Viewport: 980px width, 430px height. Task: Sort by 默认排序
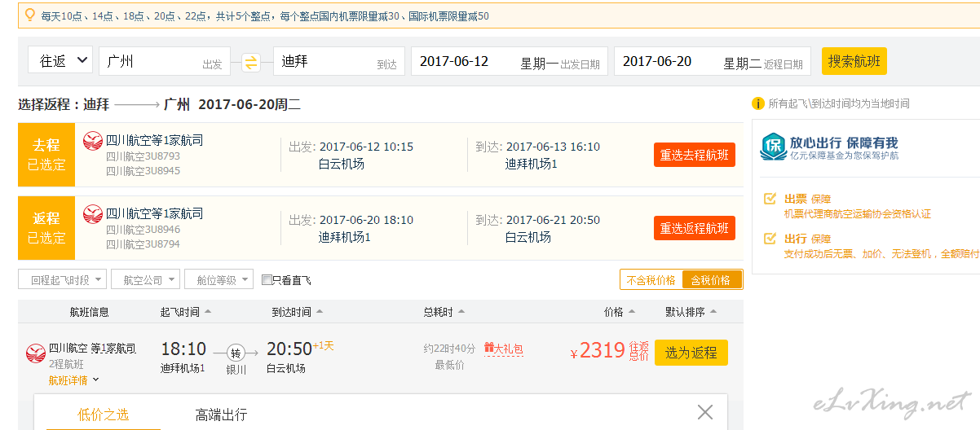tap(691, 312)
